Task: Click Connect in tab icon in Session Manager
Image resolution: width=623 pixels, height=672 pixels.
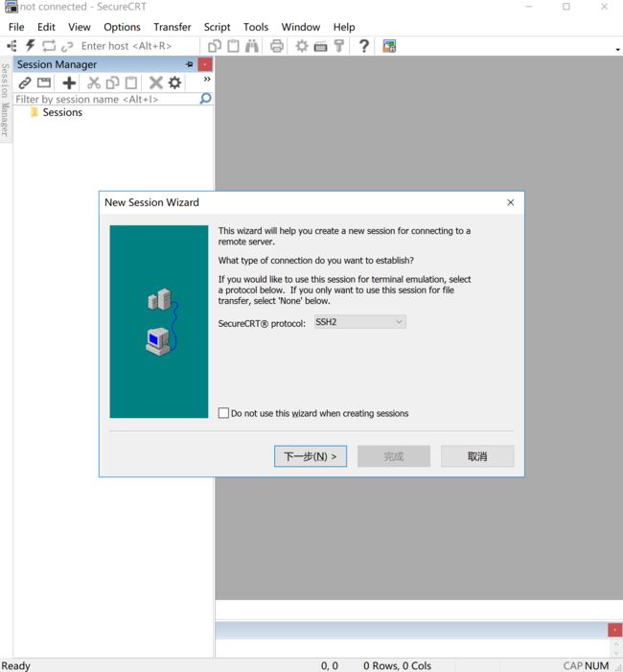Action: tap(44, 82)
